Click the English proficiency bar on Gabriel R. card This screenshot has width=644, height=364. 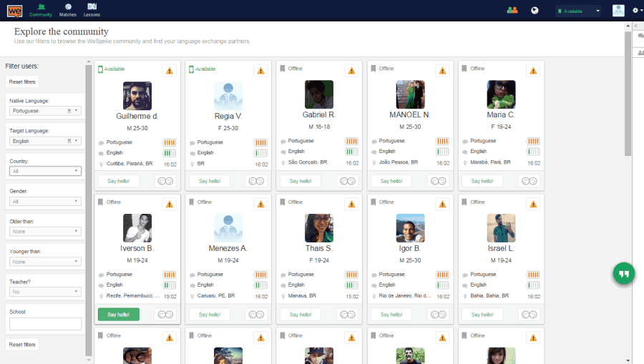click(x=351, y=152)
